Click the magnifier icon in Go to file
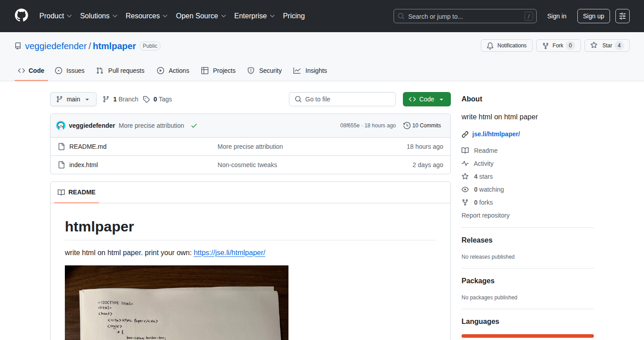This screenshot has height=340, width=644. coord(298,99)
